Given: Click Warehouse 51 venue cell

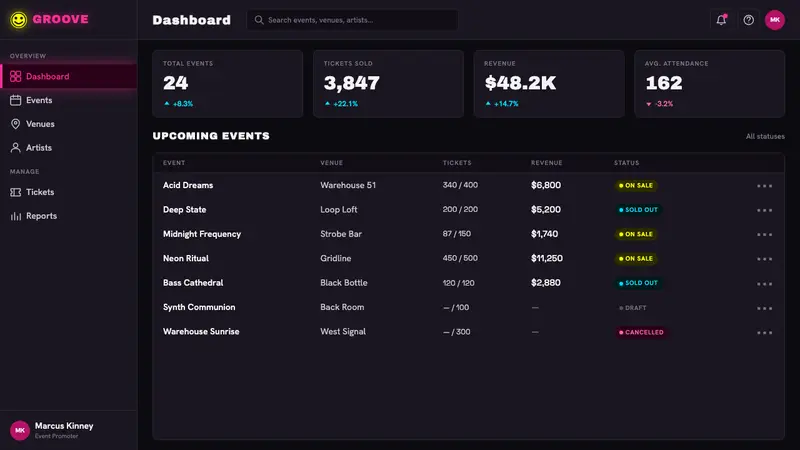Looking at the screenshot, I should (x=348, y=185).
